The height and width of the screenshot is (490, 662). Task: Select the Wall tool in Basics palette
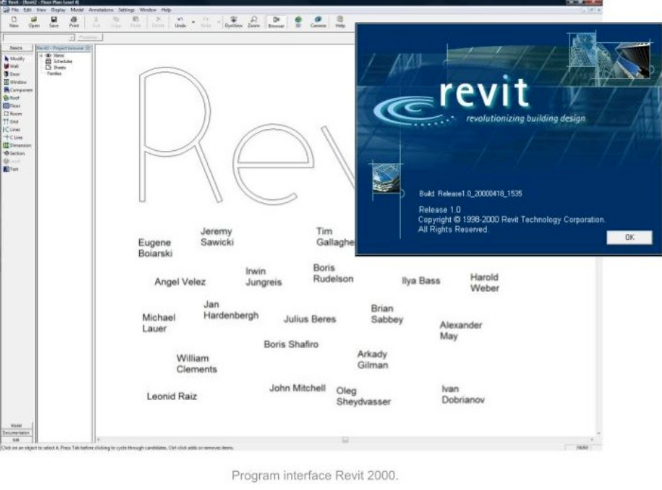(11, 66)
